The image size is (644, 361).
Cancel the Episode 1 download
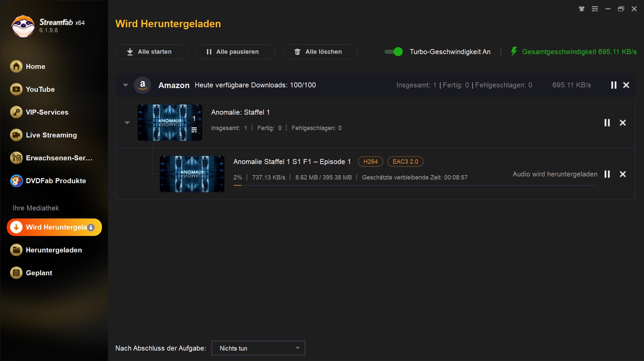click(623, 174)
